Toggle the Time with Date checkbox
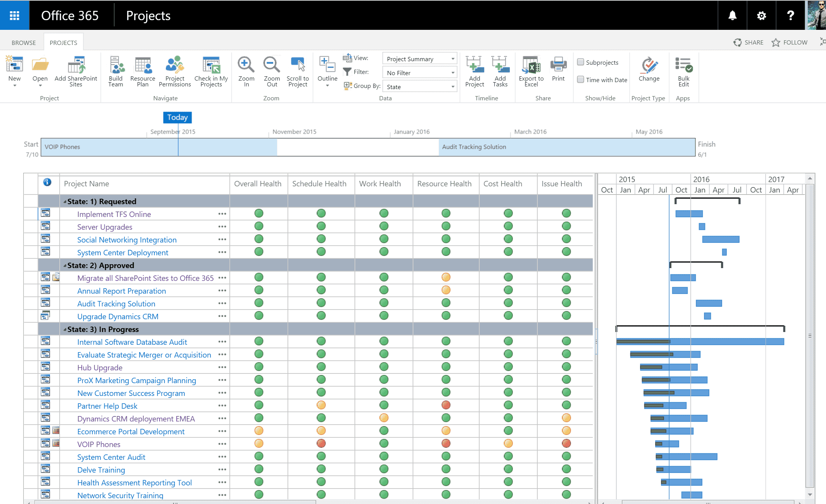The width and height of the screenshot is (826, 504). (580, 79)
